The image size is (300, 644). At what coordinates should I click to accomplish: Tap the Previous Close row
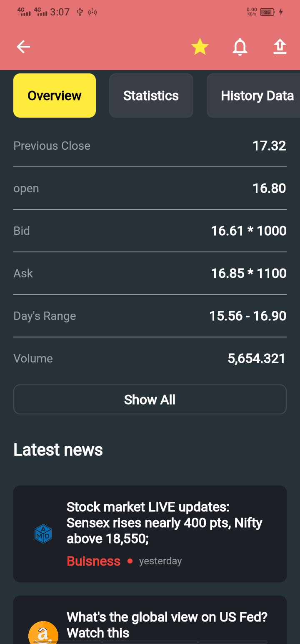[x=150, y=146]
